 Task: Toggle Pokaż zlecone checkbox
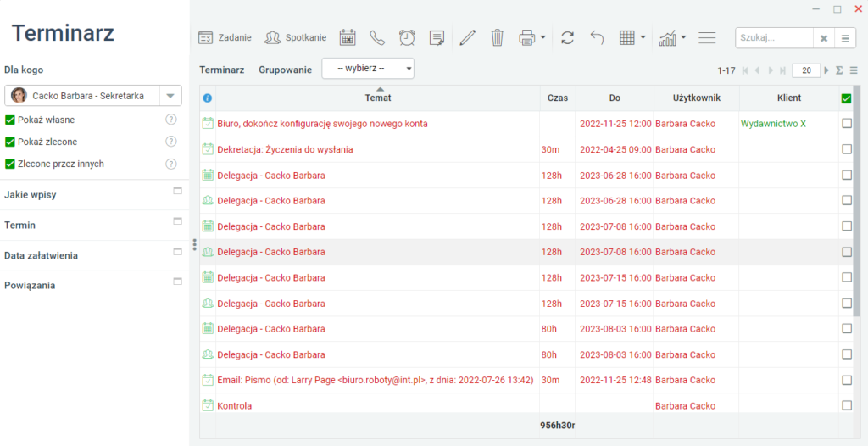9,142
